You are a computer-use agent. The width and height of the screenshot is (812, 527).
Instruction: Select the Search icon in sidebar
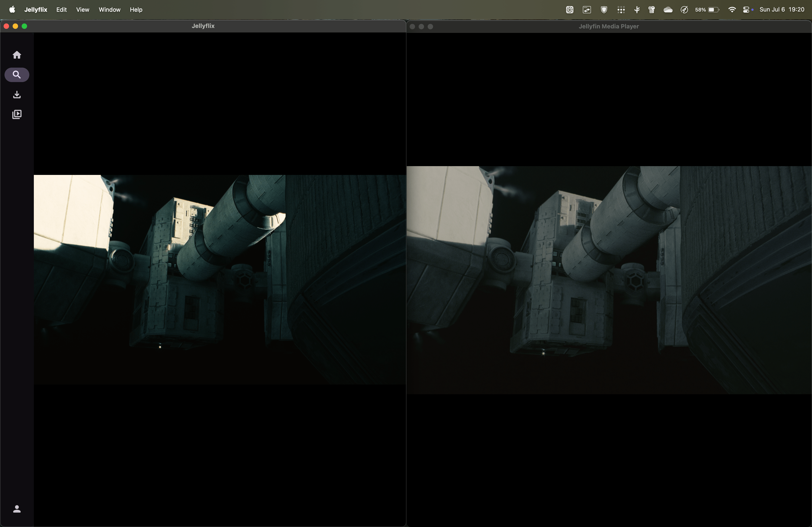click(17, 75)
